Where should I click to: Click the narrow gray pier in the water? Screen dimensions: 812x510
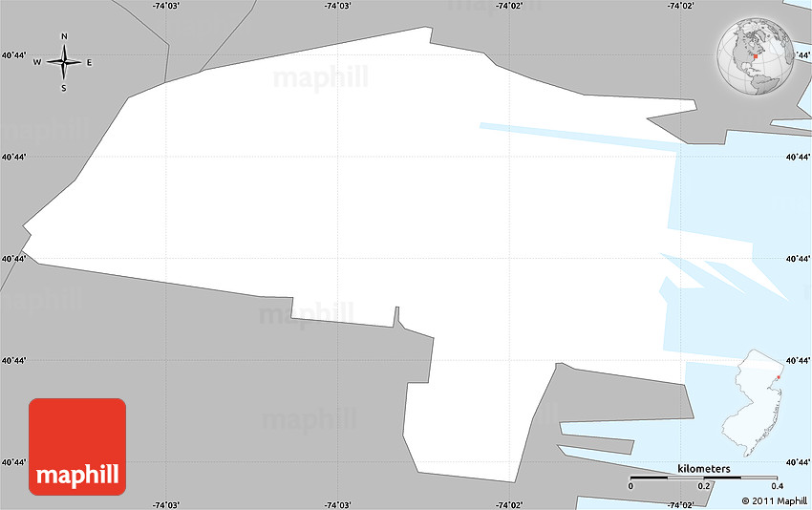tap(597, 444)
